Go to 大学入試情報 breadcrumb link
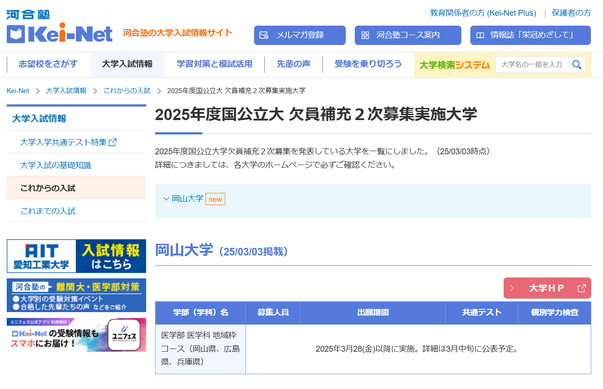Screen dimensions: 603x389 66,91
